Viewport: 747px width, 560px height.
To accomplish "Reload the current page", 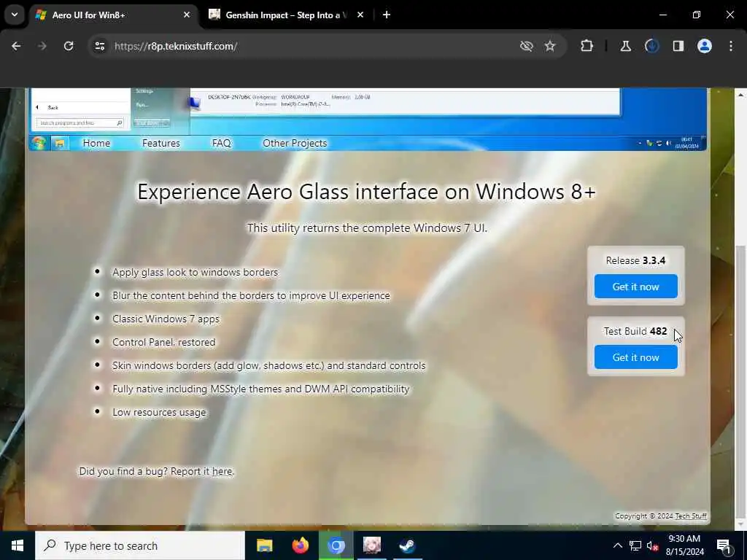I will (69, 46).
